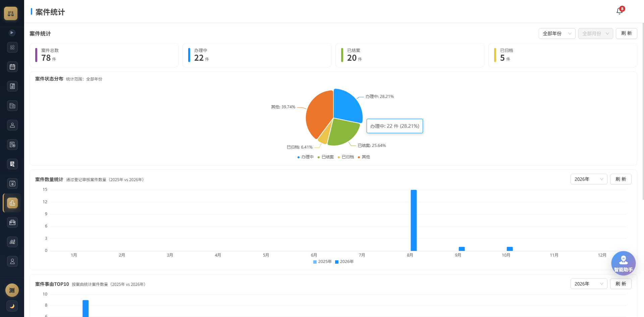Viewport: 644px width, 317px height.
Task: Click the 办理中 22 件 card
Action: [257, 55]
